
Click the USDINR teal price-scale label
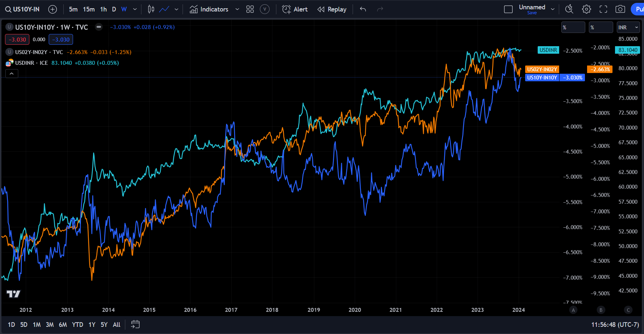pos(548,50)
